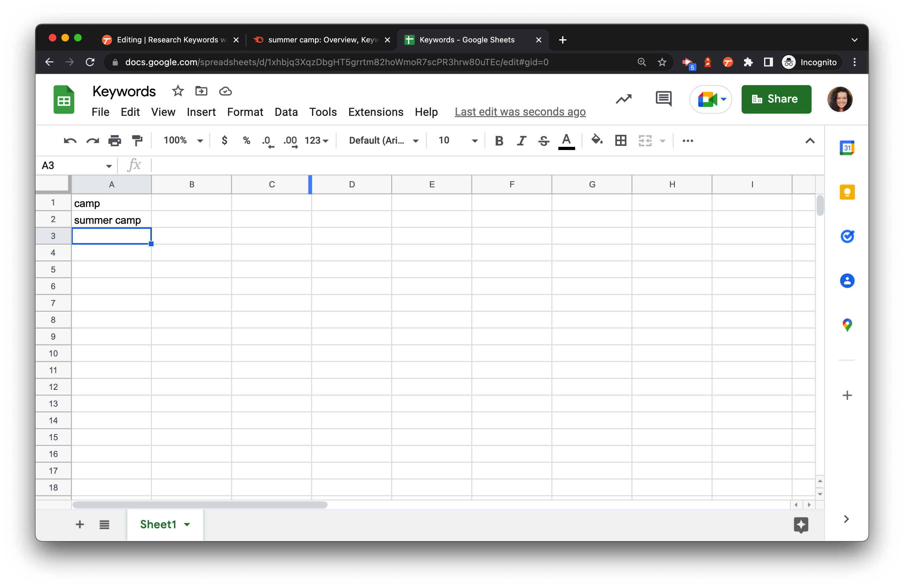Open activity dashboard trend icon
Image resolution: width=904 pixels, height=588 pixels.
[623, 99]
